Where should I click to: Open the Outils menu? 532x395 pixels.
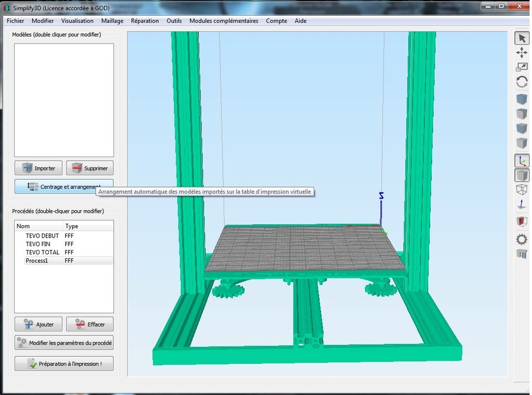point(174,21)
